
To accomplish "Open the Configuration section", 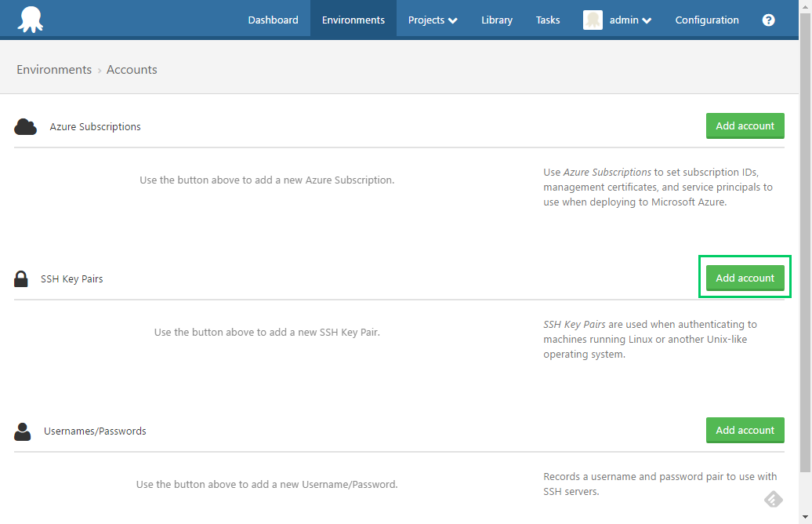I will pyautogui.click(x=707, y=20).
